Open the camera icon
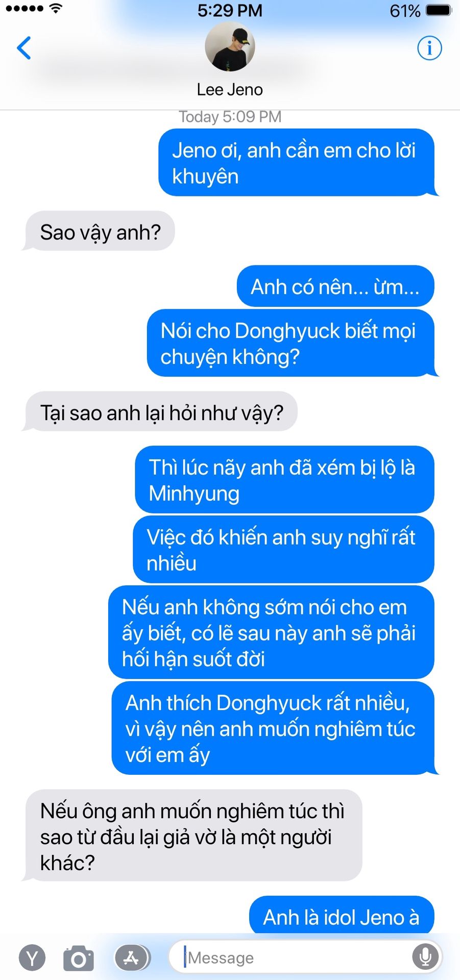 click(x=79, y=958)
